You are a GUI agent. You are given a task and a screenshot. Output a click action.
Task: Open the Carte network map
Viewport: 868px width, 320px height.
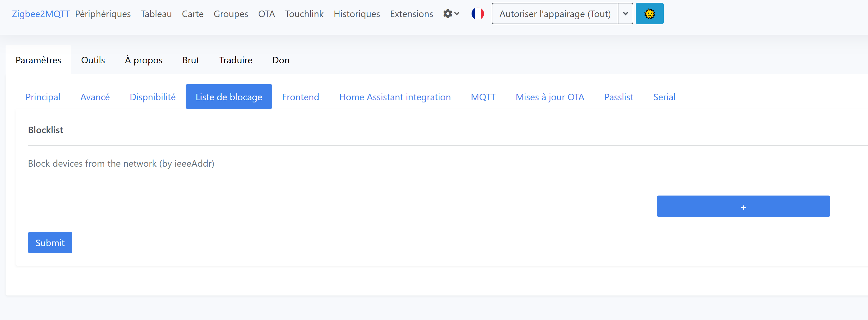pyautogui.click(x=193, y=14)
